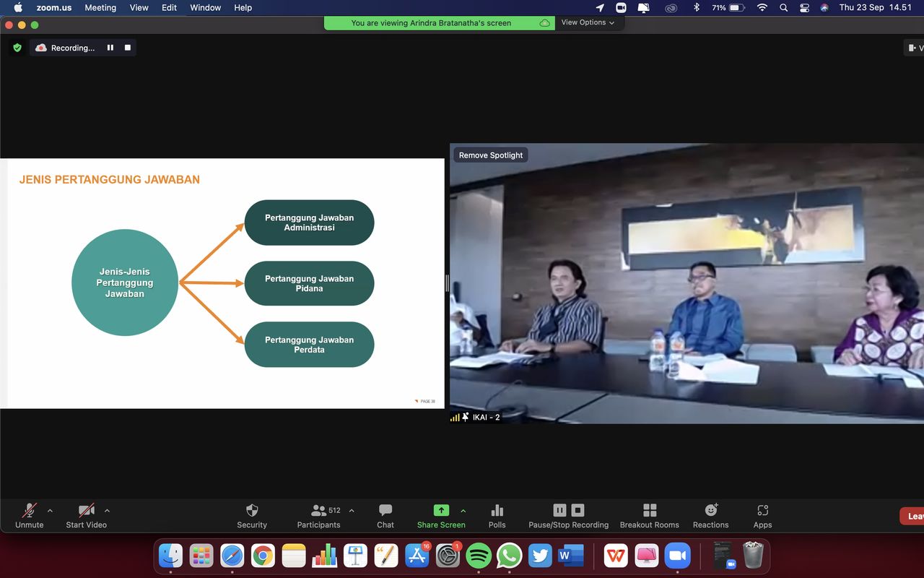
Task: Open WhatsApp from the Dock
Action: coord(510,555)
